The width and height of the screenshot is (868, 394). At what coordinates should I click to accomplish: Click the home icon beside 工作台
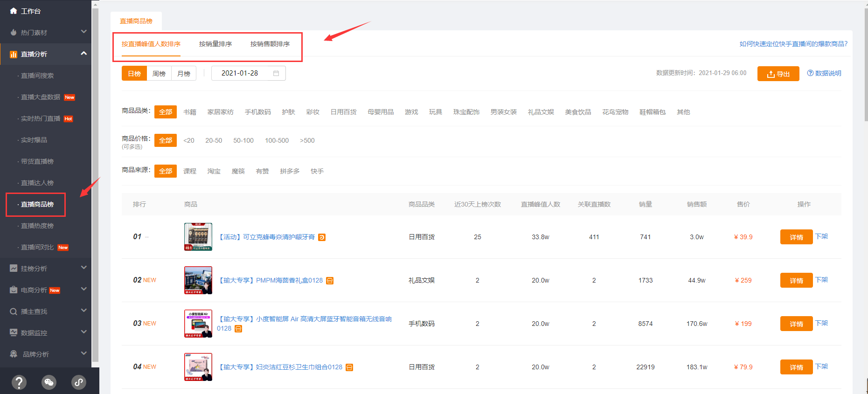pos(13,11)
